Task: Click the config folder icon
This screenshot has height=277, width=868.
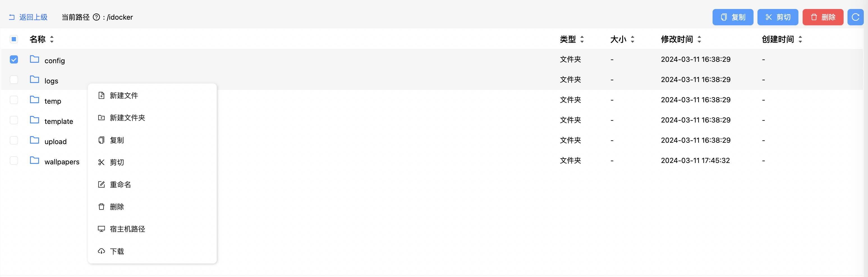Action: (x=35, y=59)
